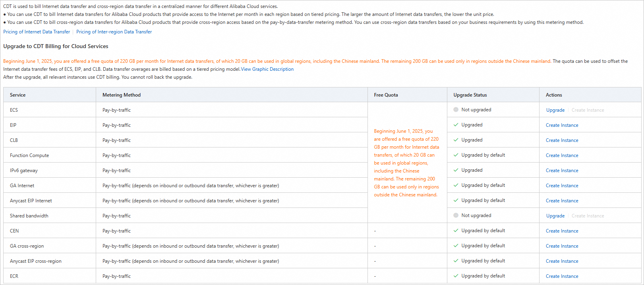Click GA Internet metering method text

[x=191, y=186]
